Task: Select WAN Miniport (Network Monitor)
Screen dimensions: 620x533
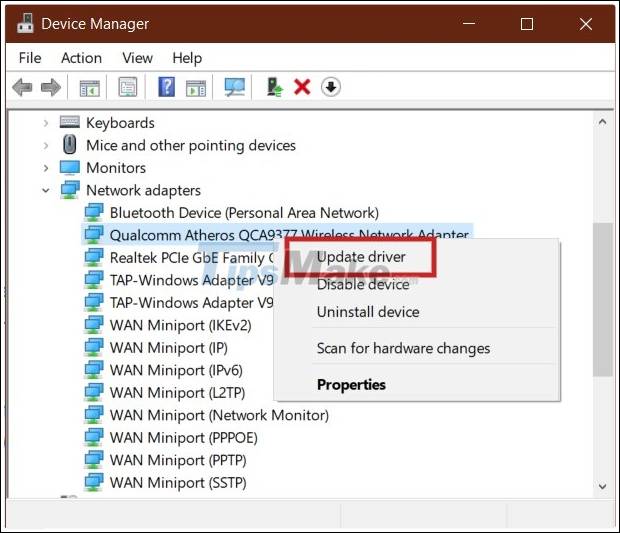Action: point(219,415)
